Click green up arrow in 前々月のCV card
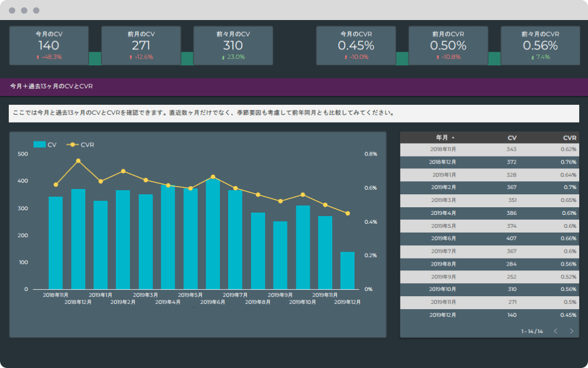The image size is (588, 368). point(223,57)
